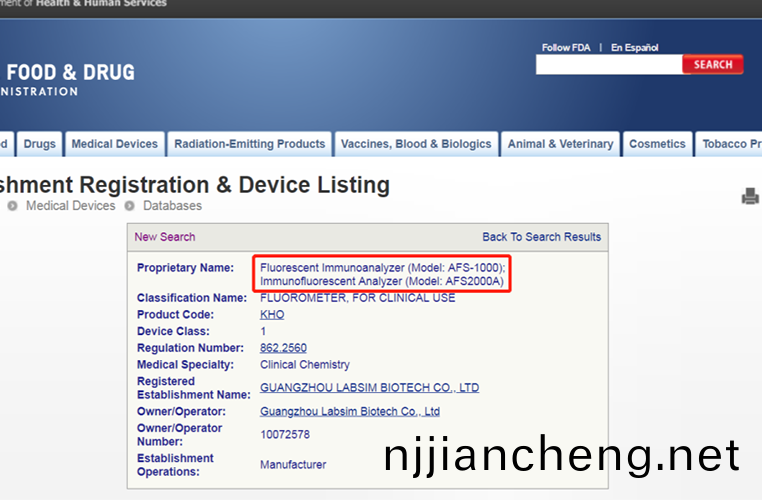Image resolution: width=762 pixels, height=500 pixels.
Task: Open the Drugs tab
Action: click(40, 144)
